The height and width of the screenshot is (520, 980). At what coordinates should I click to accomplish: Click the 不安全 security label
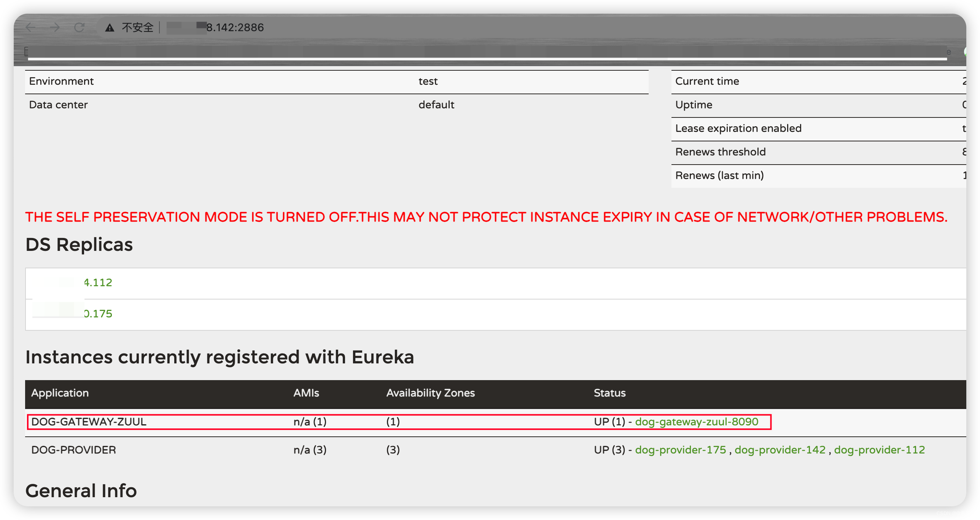[x=137, y=27]
